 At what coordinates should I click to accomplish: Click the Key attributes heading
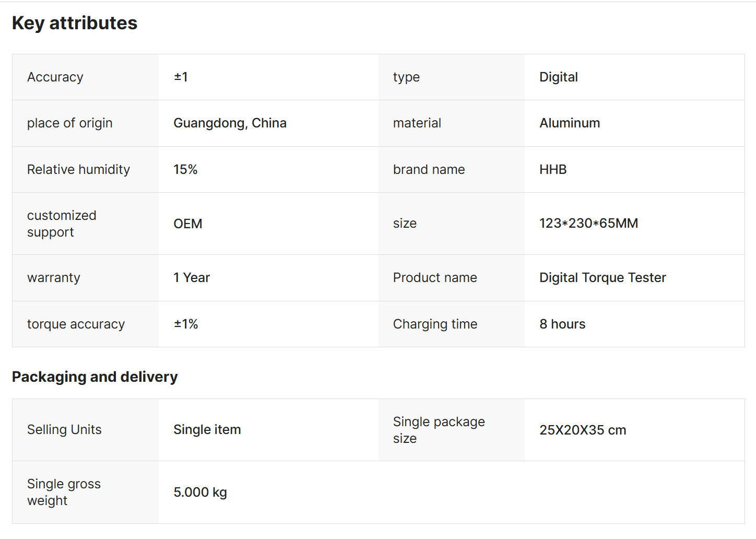click(x=75, y=23)
